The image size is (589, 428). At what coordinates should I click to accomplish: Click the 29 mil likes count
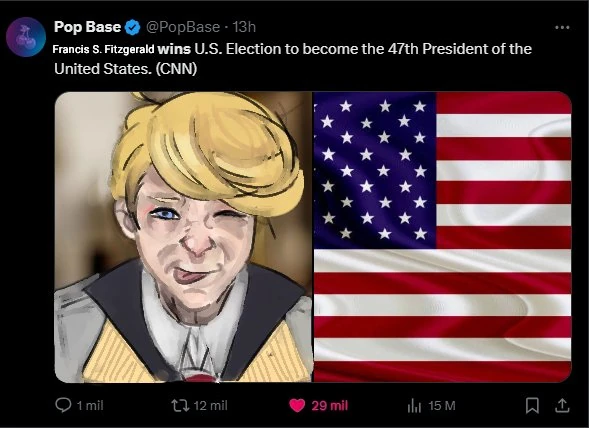pyautogui.click(x=329, y=406)
